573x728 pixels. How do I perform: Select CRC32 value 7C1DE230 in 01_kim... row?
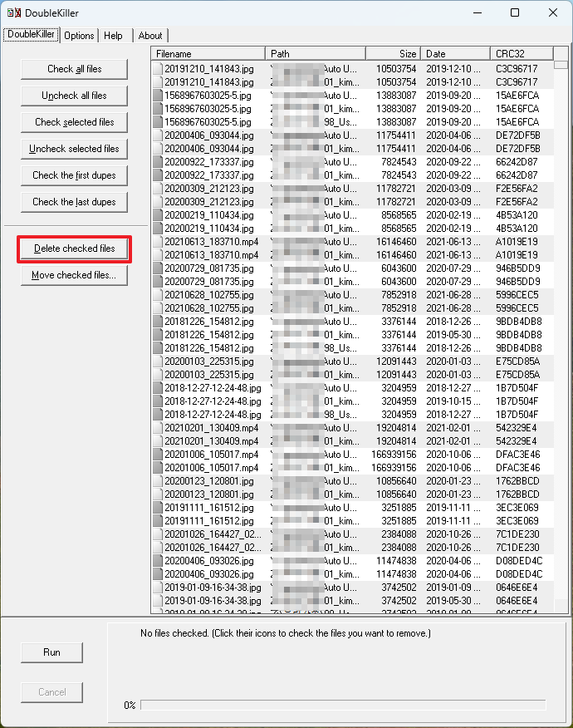(517, 548)
